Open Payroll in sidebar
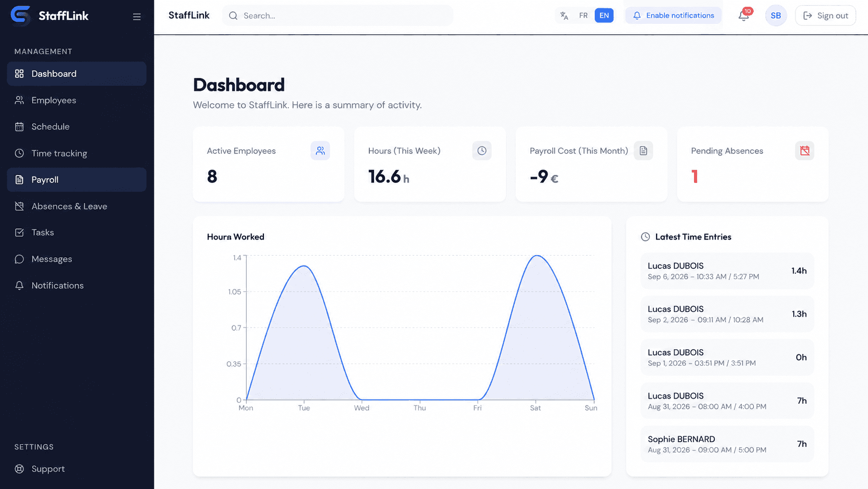This screenshot has height=489, width=868. pyautogui.click(x=77, y=180)
